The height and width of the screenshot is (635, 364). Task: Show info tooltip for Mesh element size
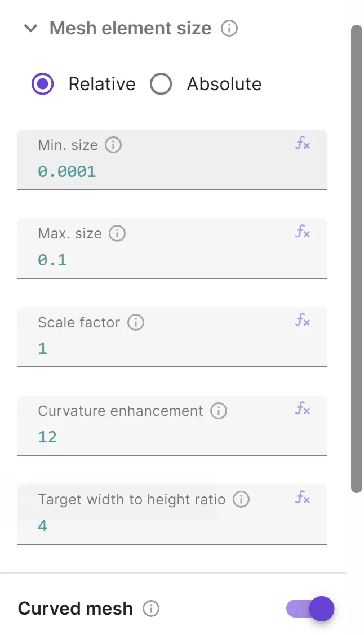[229, 28]
